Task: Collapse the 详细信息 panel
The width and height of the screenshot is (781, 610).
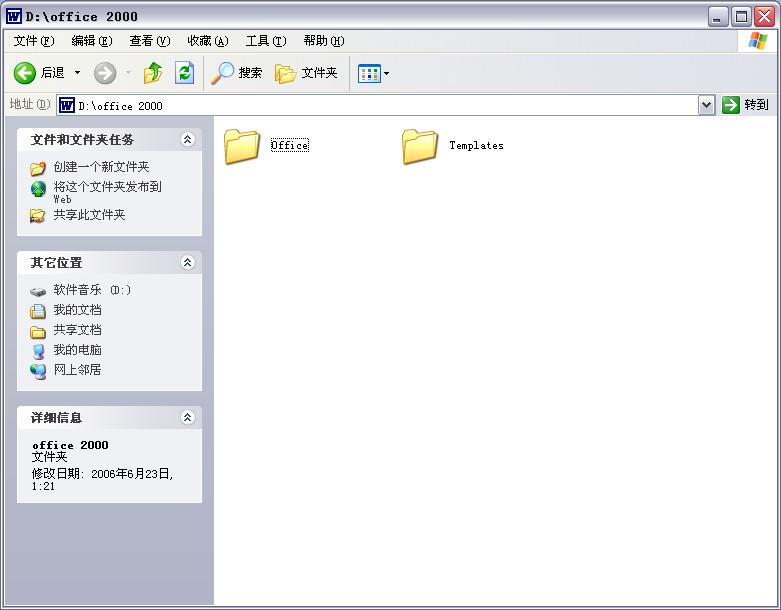Action: pos(187,417)
